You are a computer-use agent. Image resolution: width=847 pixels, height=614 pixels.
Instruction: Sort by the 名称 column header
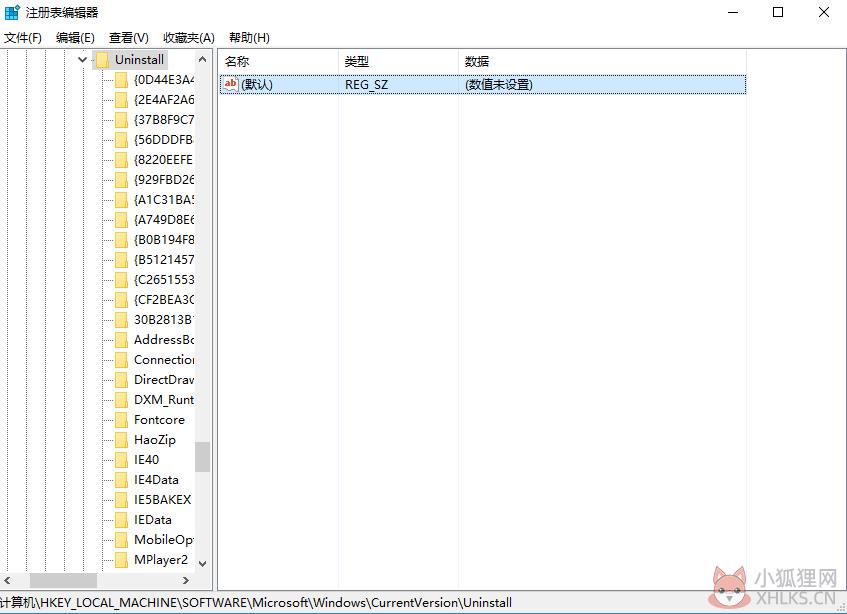278,62
